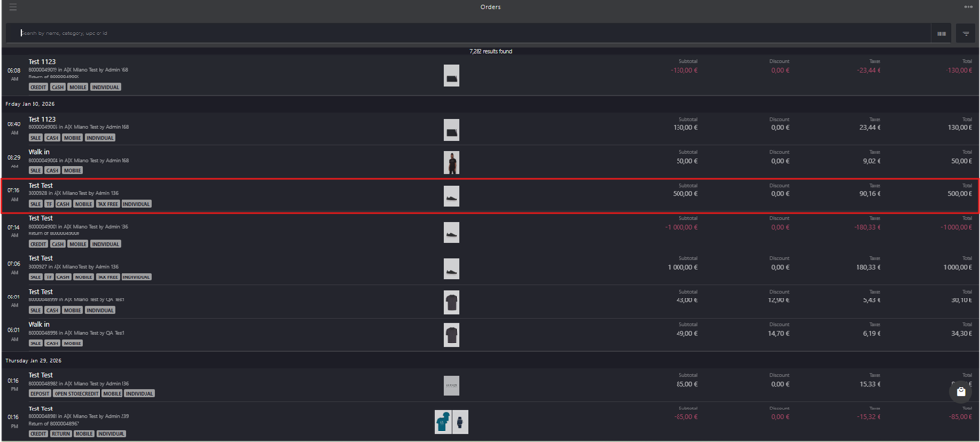The width and height of the screenshot is (980, 442).
Task: Focus the search by name, category field
Action: pos(469,33)
